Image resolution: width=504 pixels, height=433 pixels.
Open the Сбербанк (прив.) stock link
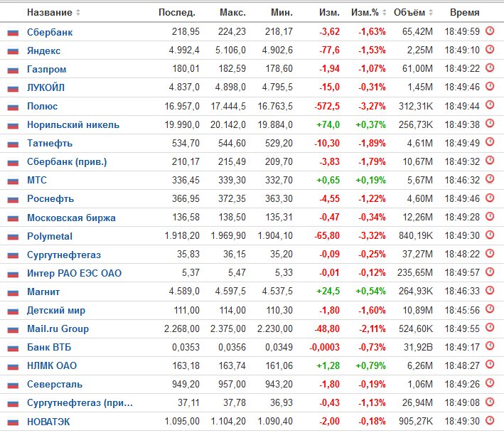pos(67,161)
